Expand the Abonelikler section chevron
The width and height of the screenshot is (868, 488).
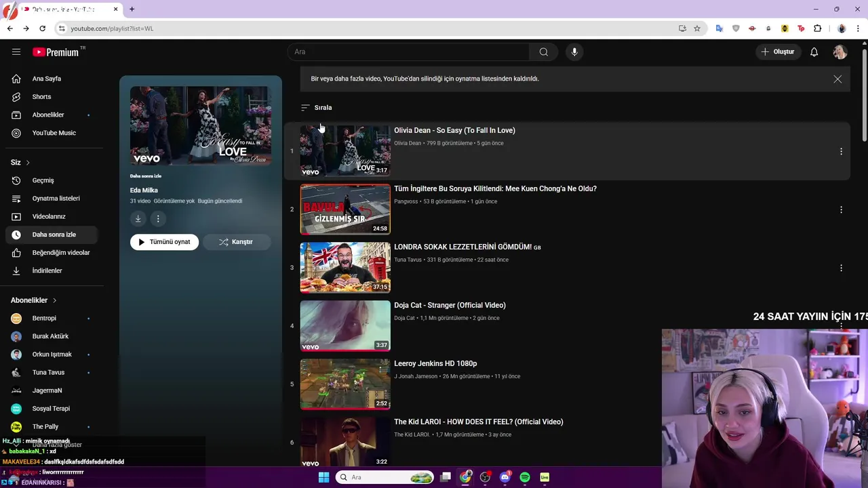point(54,300)
